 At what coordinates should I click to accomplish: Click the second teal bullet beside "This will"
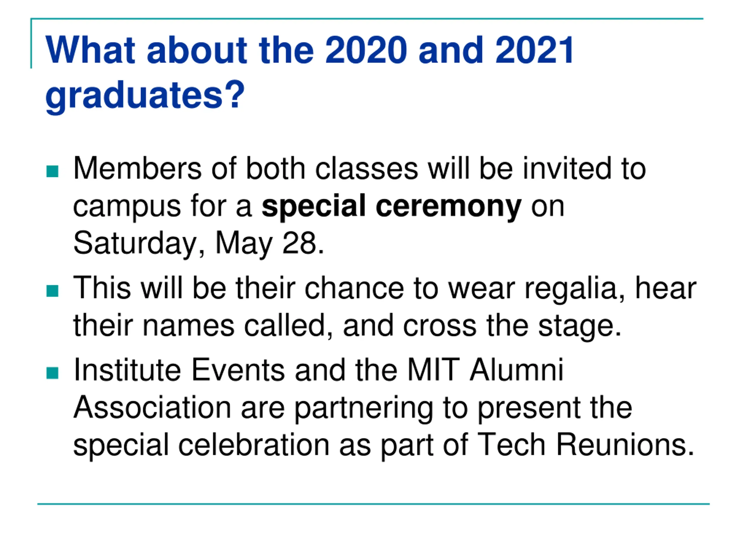[x=52, y=290]
